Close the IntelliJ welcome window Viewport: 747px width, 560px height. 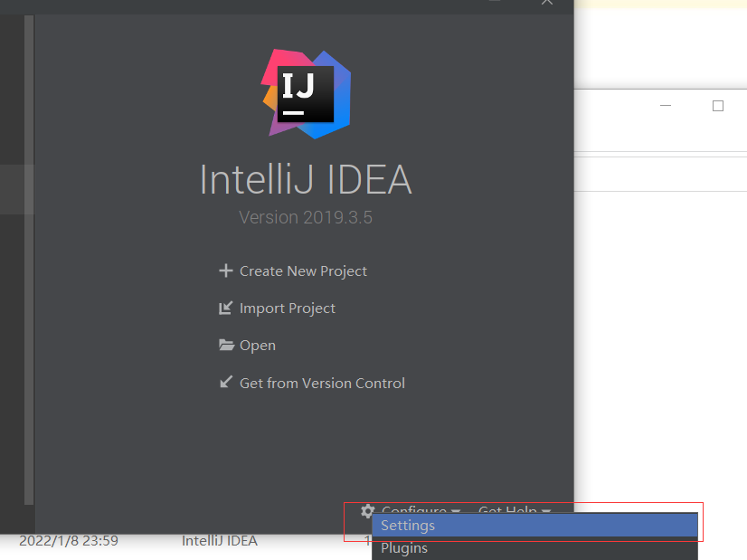coord(547,3)
